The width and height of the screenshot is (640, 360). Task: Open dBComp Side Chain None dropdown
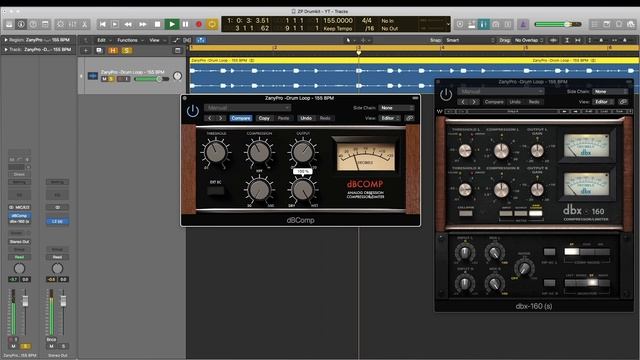coord(396,108)
